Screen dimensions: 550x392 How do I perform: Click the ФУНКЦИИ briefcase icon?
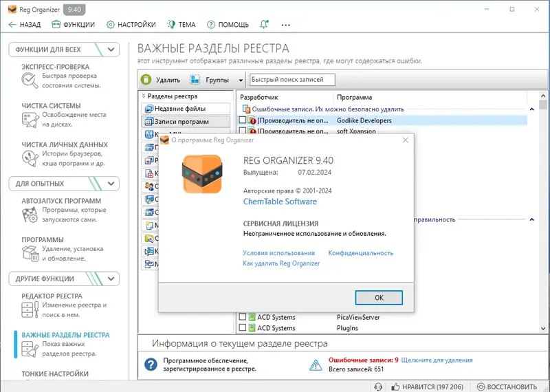56,25
